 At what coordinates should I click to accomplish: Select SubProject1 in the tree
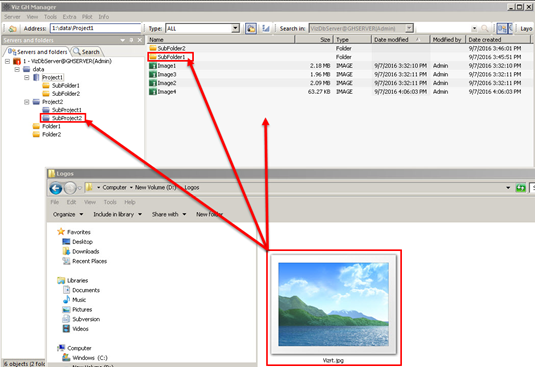click(x=67, y=110)
